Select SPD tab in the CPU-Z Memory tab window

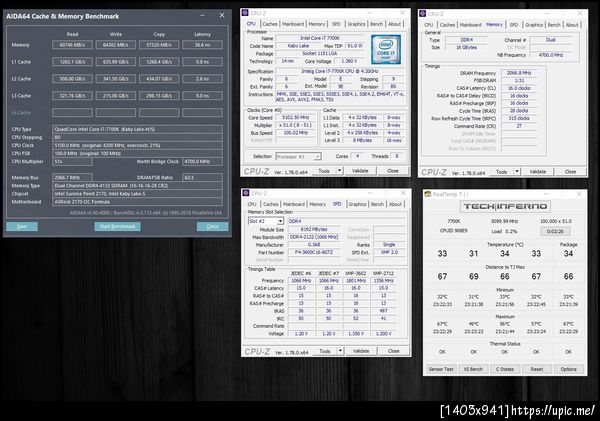[514, 25]
